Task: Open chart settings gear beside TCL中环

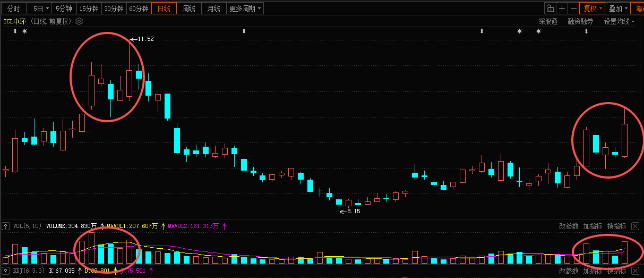Action: [x=79, y=21]
